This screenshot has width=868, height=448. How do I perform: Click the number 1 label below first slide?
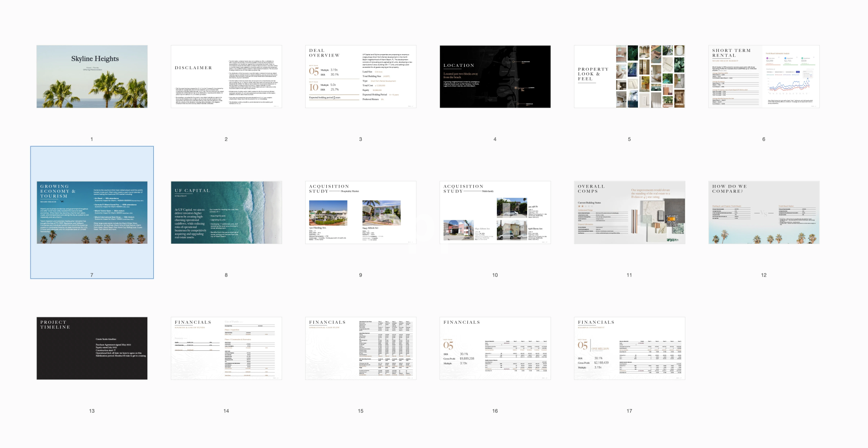(92, 139)
